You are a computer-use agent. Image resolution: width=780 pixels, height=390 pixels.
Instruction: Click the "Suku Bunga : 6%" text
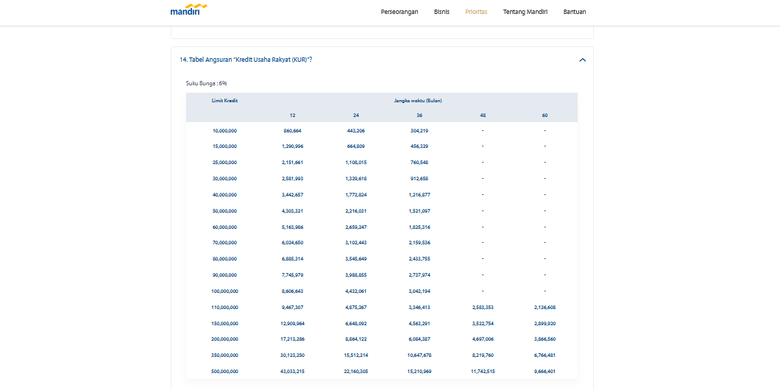click(x=206, y=83)
